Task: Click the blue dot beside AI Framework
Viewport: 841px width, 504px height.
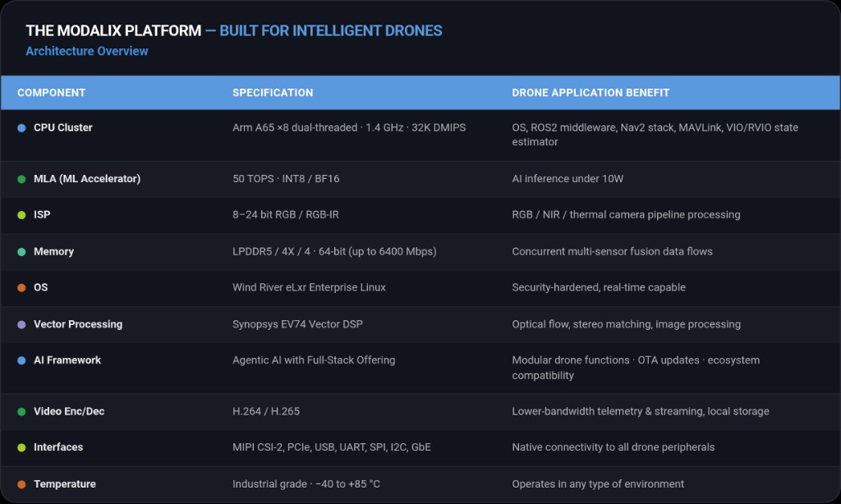Action: click(21, 361)
